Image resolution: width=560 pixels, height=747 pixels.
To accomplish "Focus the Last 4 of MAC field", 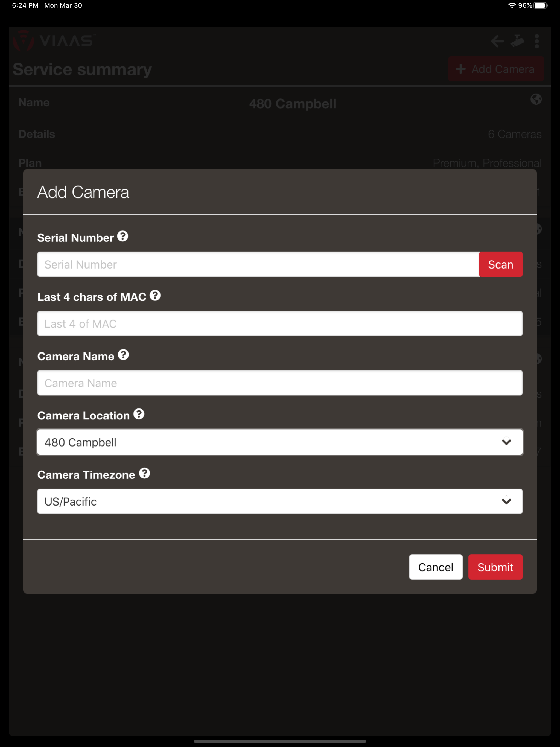I will coord(280,323).
